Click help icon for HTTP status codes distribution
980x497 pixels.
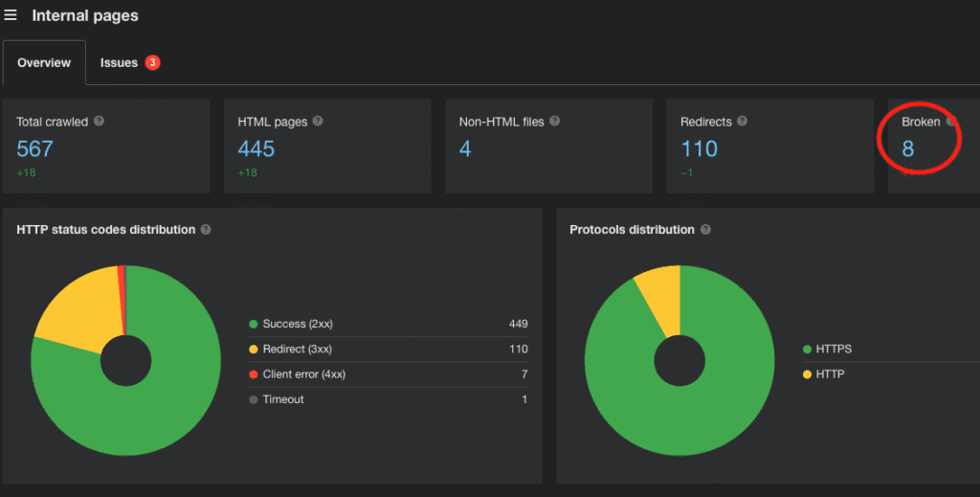pyautogui.click(x=207, y=230)
